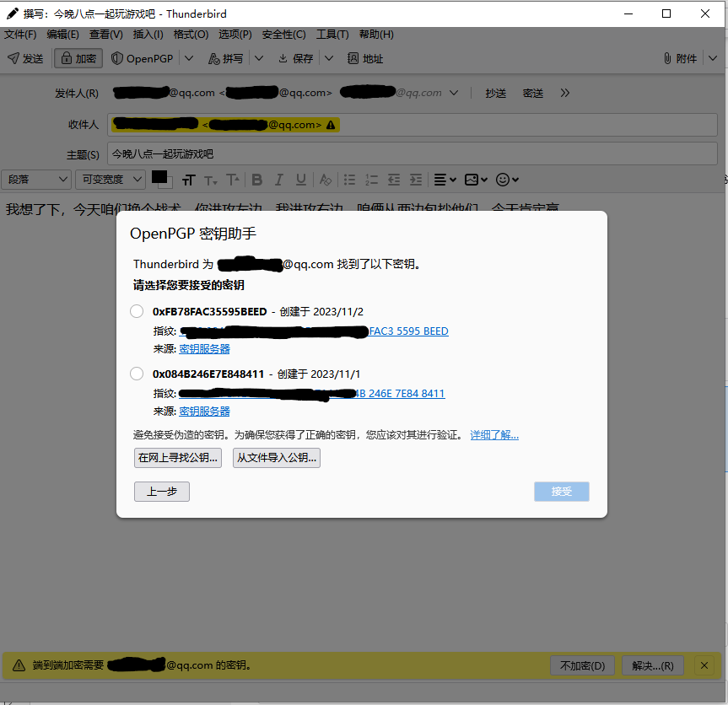Open the 安全性(C) menu
The image size is (728, 705).
tap(283, 35)
